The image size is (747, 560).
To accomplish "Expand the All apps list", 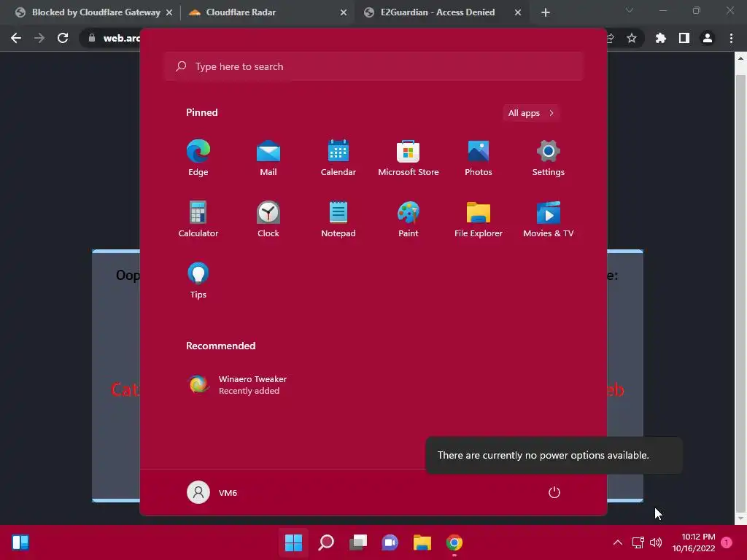I will [531, 113].
